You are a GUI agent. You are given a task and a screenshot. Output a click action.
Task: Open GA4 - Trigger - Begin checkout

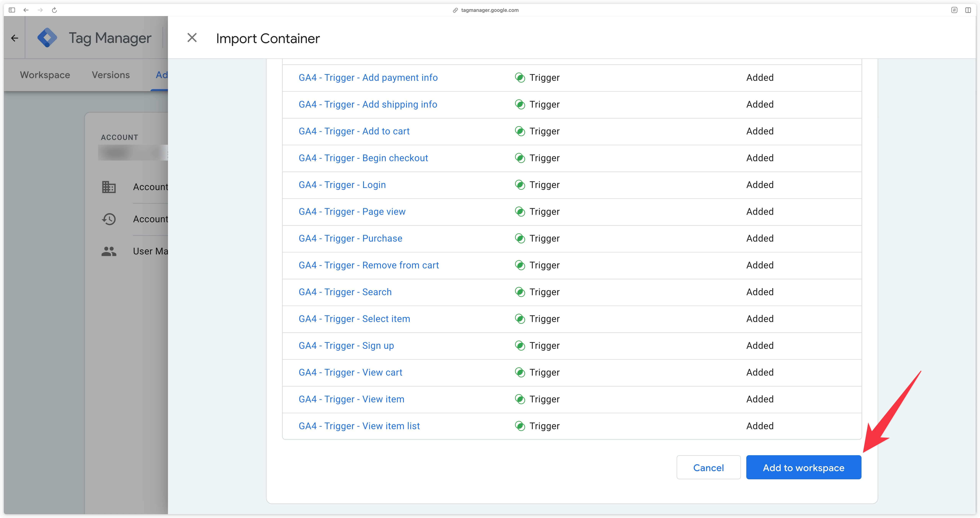[363, 158]
